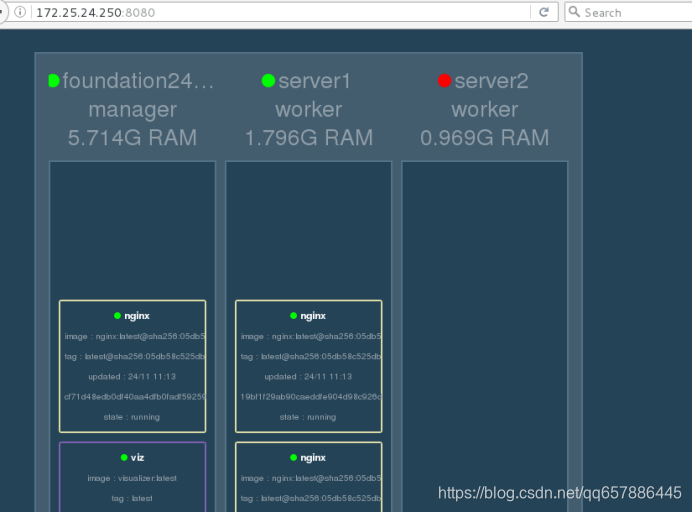Click the worker label under server2
The height and width of the screenshot is (512, 692).
coord(485,109)
